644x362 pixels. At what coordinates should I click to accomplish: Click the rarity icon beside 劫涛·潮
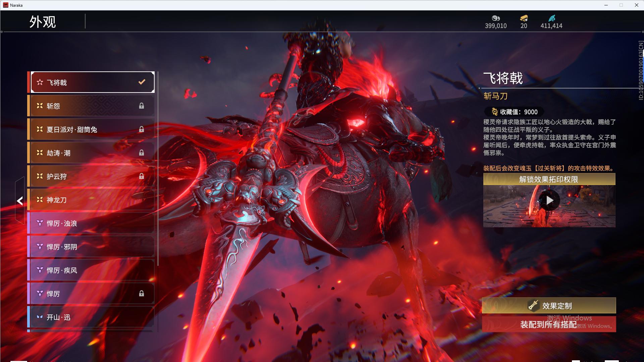pos(40,153)
